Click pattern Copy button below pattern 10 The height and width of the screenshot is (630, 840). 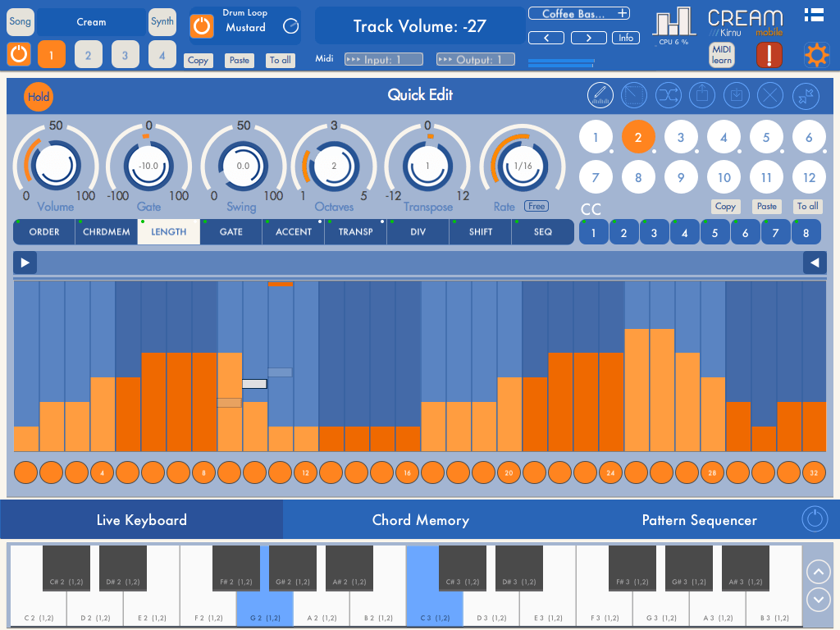click(x=725, y=206)
